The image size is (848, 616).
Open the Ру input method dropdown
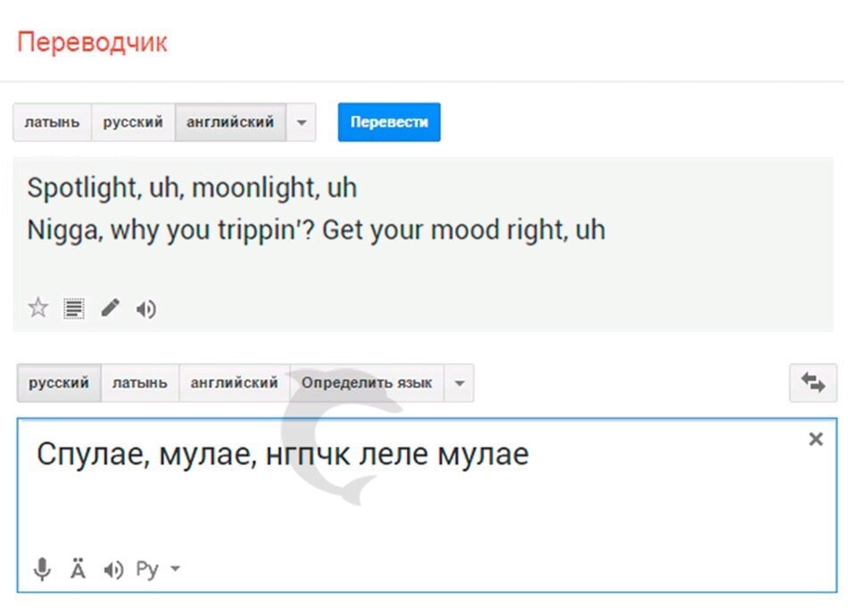158,570
